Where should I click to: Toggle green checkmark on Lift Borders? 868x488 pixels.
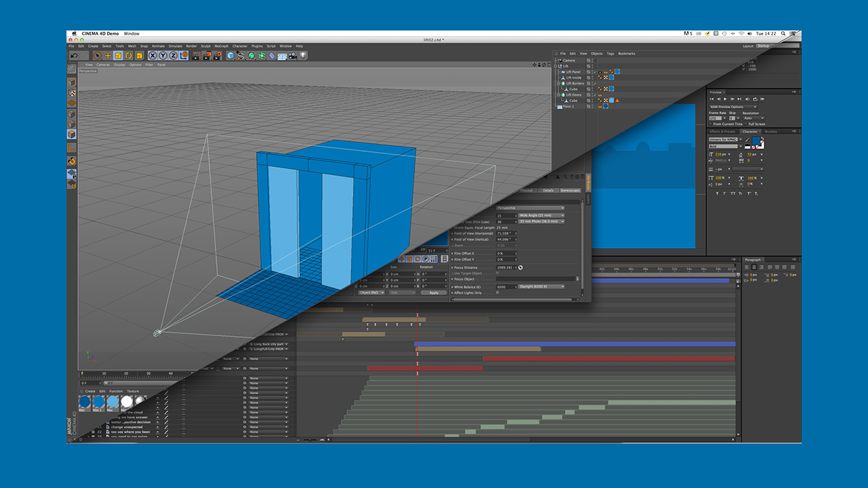[x=595, y=83]
